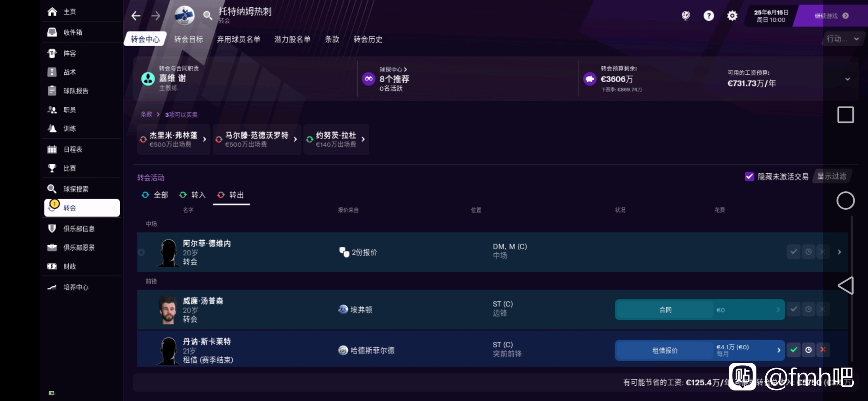Viewport: 868px width, 401px height.
Task: Click the 租借报价 loan offer button
Action: [x=665, y=350]
